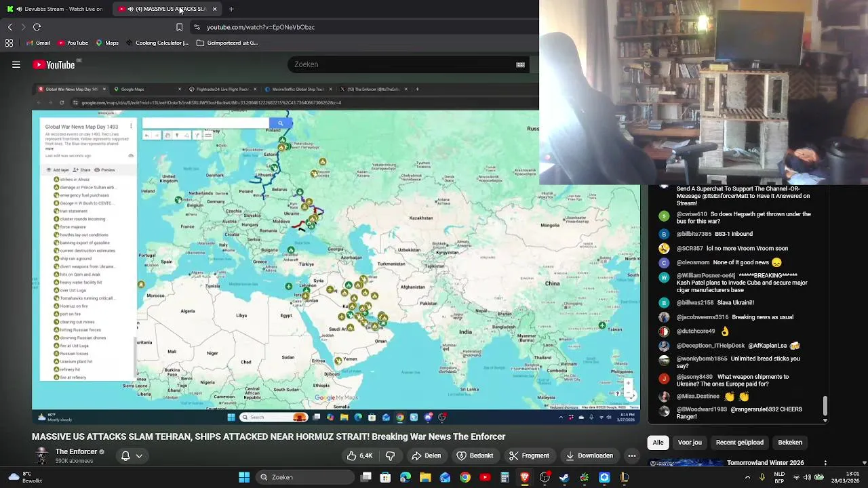This screenshot has height=488, width=868.
Task: Mute audio on the Devubbs Stream tab
Action: 19,9
